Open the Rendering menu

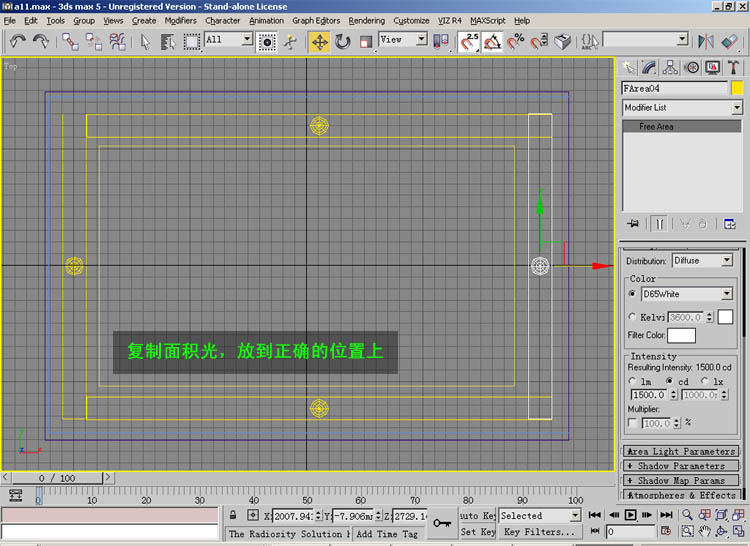(x=366, y=20)
